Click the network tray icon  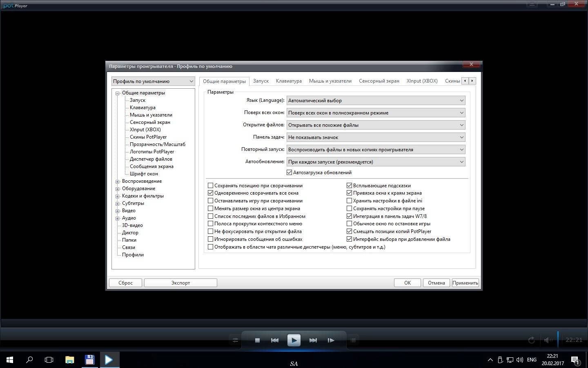[x=510, y=360]
